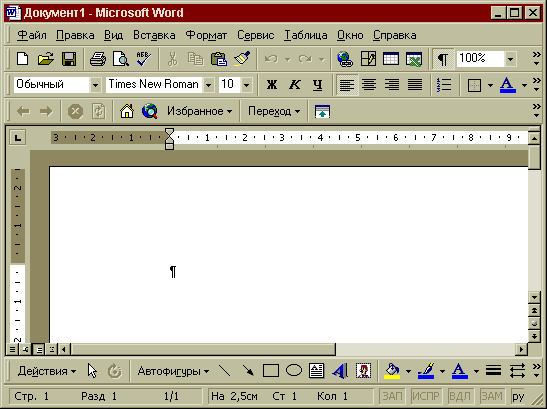Insert hyperlink using globe chain icon
547x409 pixels.
point(345,59)
